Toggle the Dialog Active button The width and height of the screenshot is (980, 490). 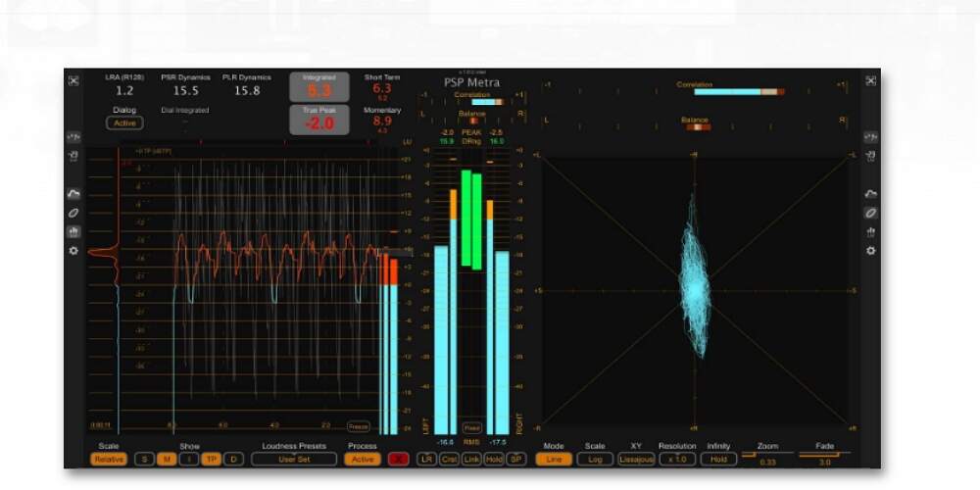pyautogui.click(x=124, y=123)
